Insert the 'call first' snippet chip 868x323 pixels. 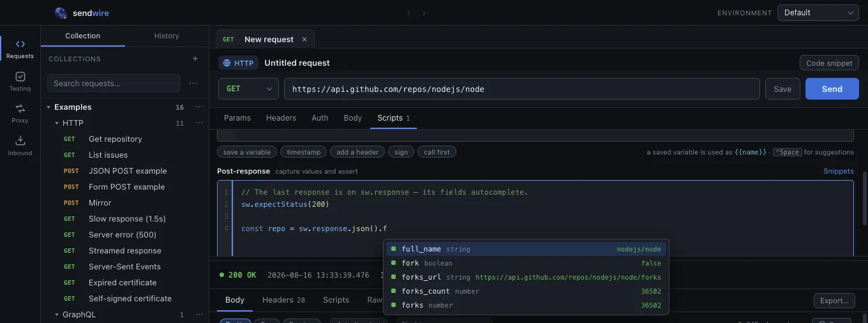tap(437, 152)
